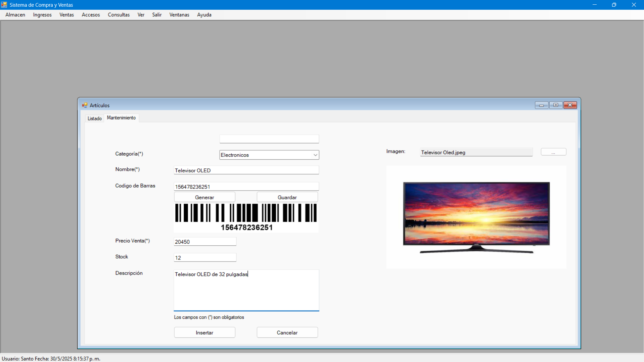
Task: Click inside the Nombre field with Televisor OLED
Action: 246,170
